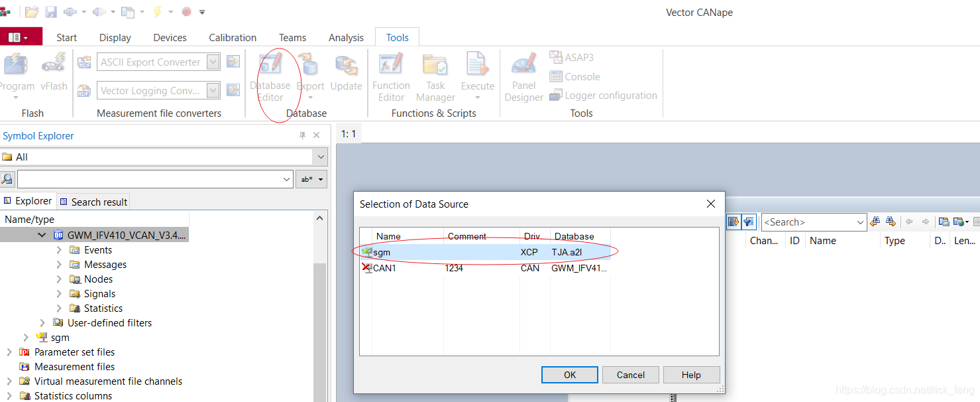Select the Tools ribbon tab

pyautogui.click(x=398, y=38)
